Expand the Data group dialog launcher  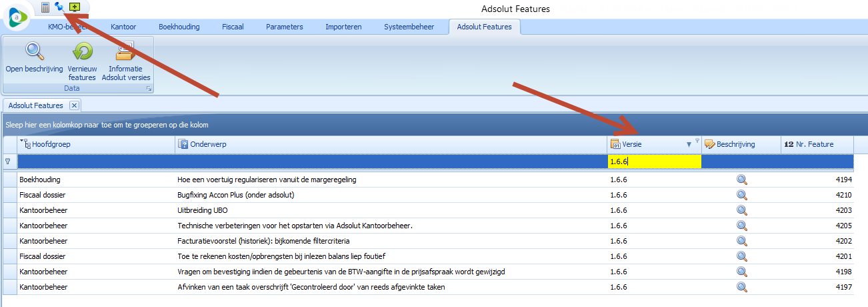click(149, 89)
